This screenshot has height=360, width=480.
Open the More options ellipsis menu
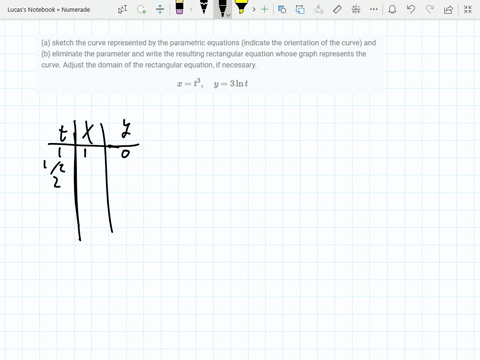374,9
